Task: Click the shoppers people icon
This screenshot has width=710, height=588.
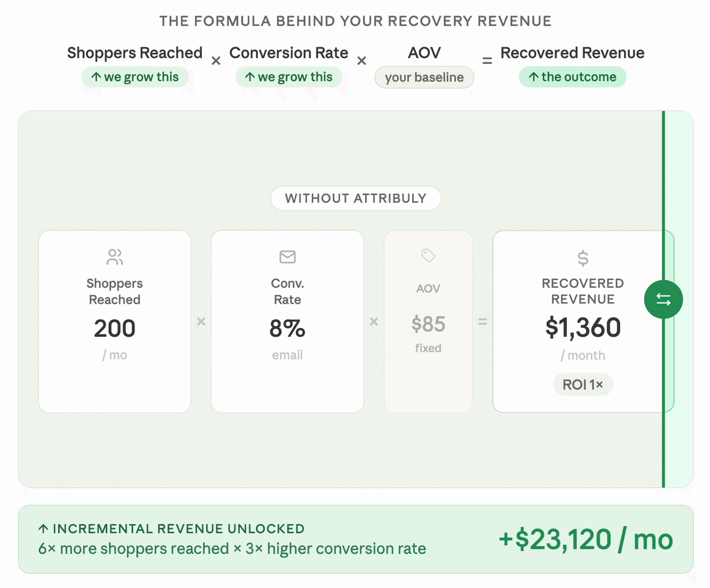Action: pos(115,257)
